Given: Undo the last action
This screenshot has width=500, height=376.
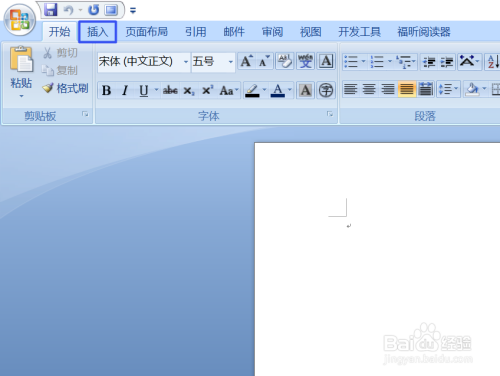Looking at the screenshot, I should pyautogui.click(x=69, y=10).
